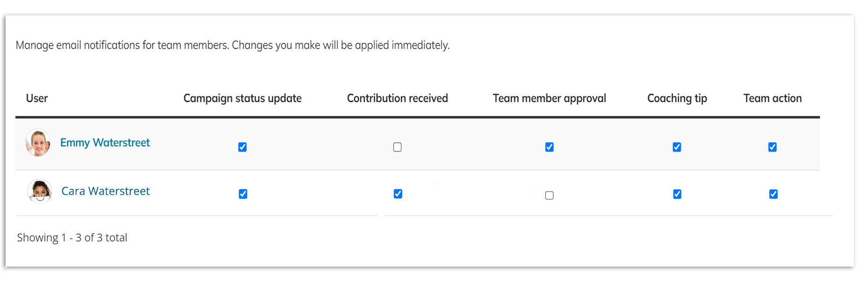
Task: Enable Team member approval for Cara Waterstreet
Action: pos(549,195)
